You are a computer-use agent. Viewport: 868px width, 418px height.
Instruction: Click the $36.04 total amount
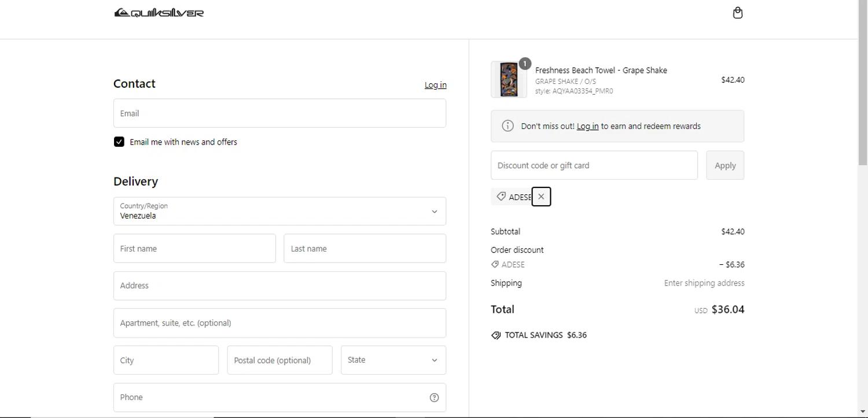point(728,309)
